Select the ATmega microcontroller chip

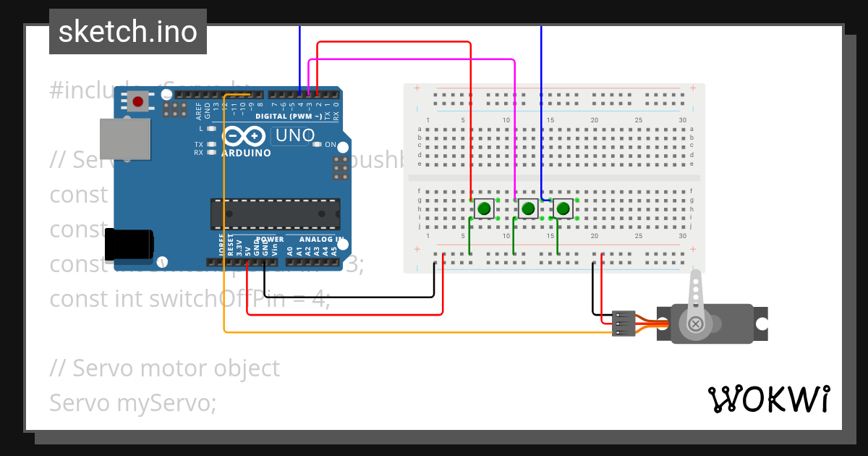(x=275, y=214)
